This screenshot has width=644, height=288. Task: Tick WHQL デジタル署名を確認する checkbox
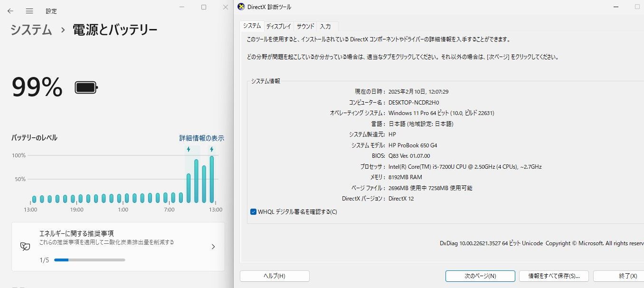(253, 211)
